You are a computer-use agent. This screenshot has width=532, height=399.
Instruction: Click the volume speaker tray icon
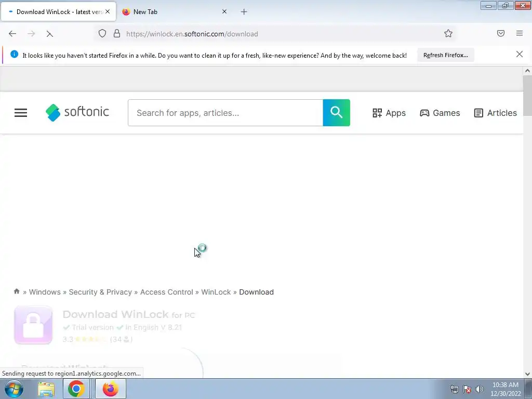pos(479,389)
